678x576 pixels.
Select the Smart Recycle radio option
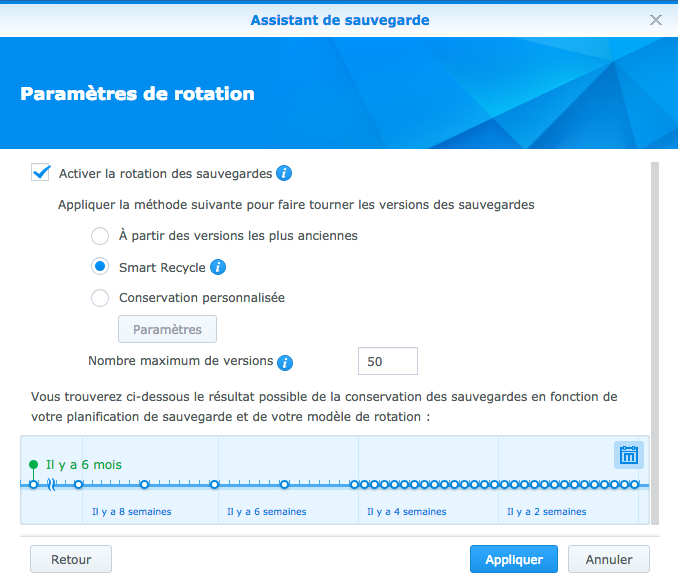pos(100,266)
